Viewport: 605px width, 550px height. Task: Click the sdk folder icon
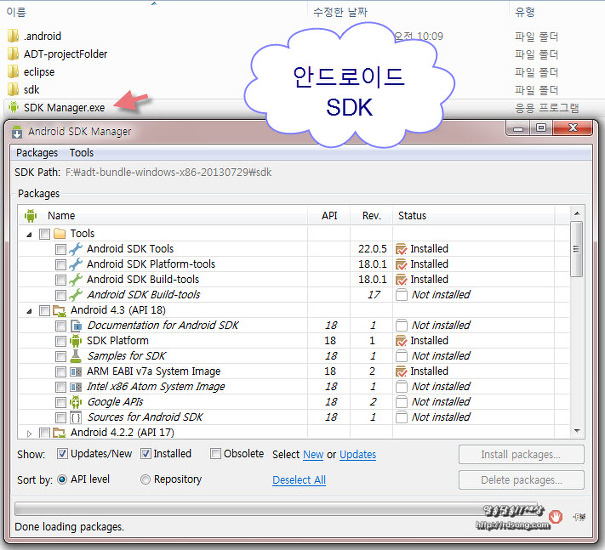[13, 90]
